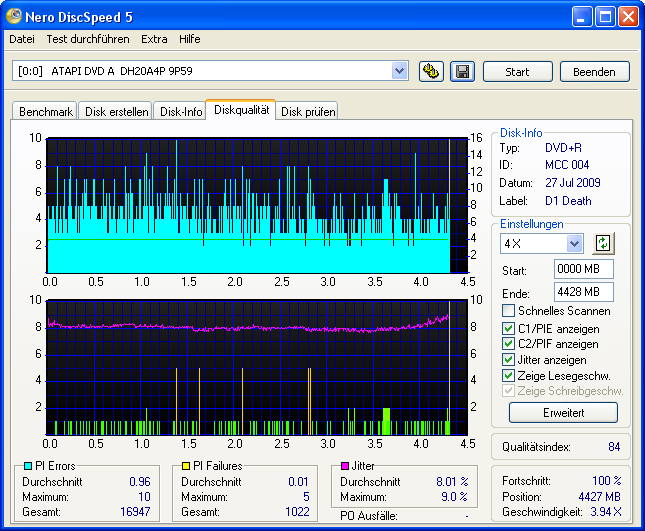Click the drive options icon
645x531 pixels.
[431, 72]
